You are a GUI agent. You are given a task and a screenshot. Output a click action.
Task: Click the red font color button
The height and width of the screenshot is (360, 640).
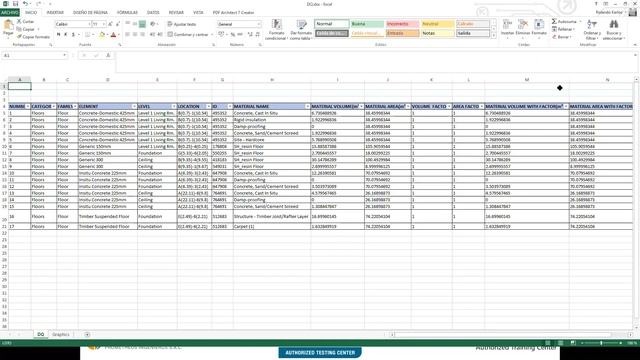113,35
